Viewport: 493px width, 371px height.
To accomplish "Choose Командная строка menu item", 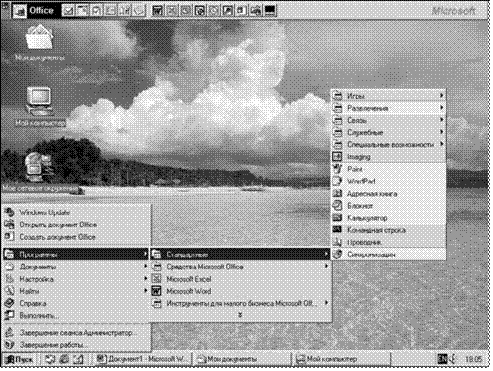I will click(x=388, y=230).
